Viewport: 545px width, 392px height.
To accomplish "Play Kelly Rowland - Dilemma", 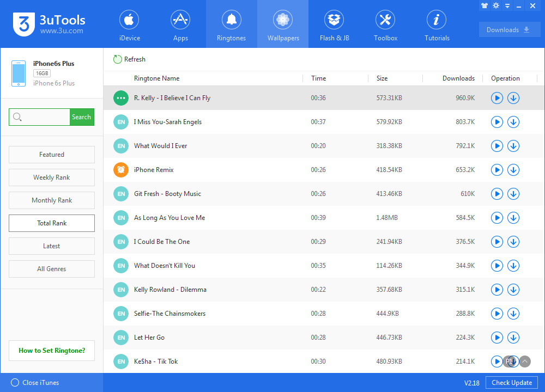I will (497, 290).
